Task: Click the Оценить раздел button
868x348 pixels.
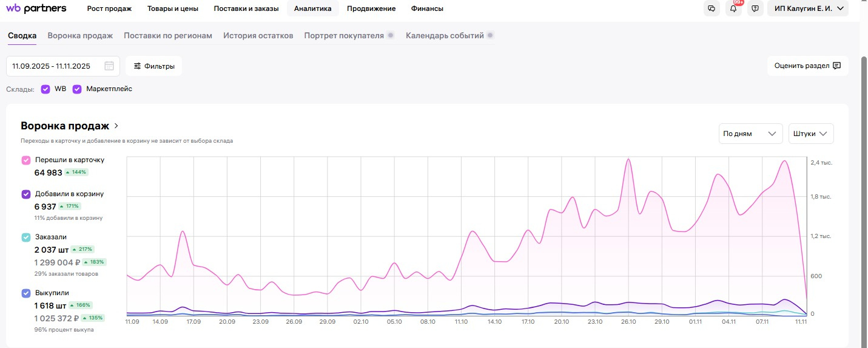Action: (x=807, y=66)
